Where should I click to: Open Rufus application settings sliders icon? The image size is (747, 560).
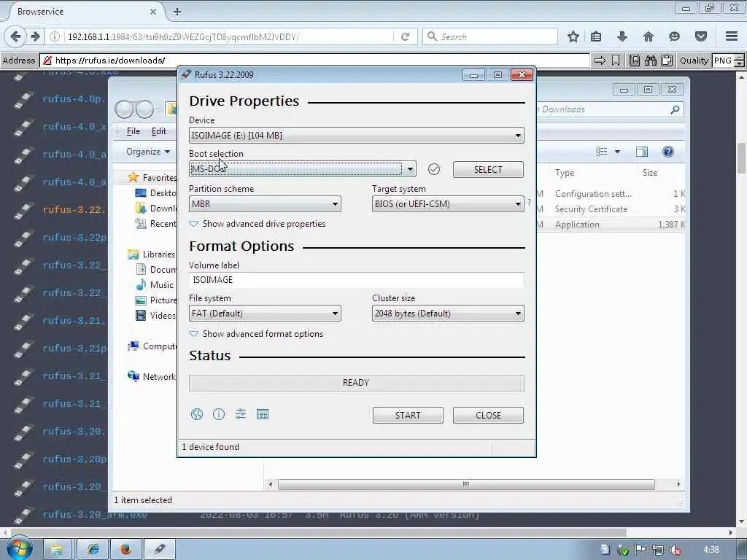click(x=241, y=414)
